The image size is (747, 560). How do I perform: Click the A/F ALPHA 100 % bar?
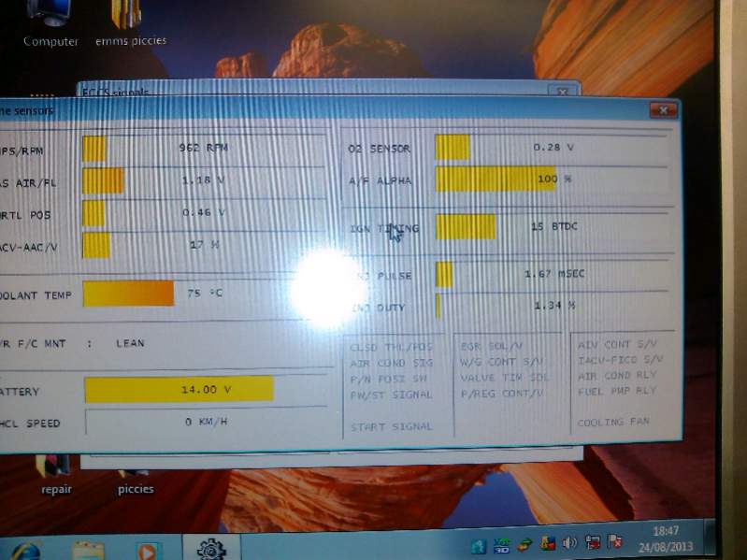coord(496,179)
